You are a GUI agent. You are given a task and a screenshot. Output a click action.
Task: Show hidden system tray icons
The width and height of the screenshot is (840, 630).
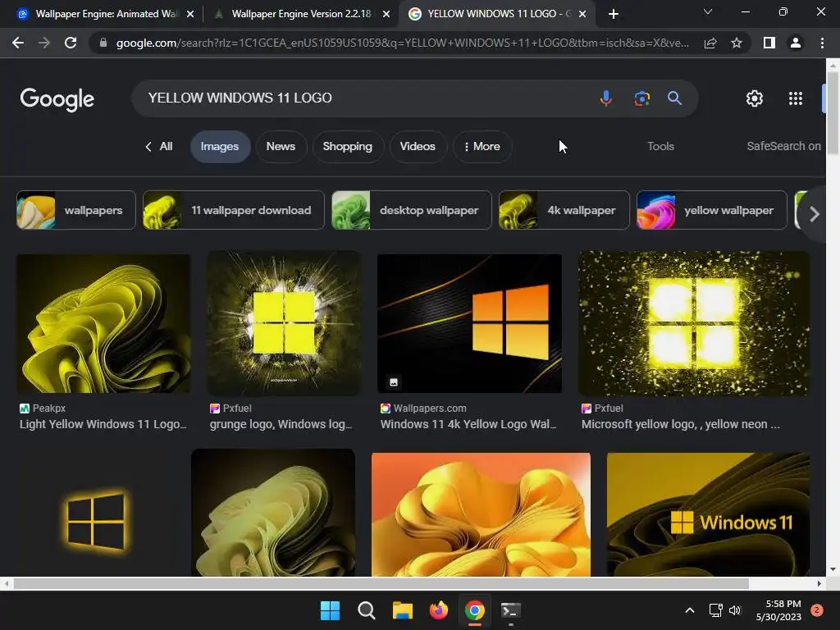pyautogui.click(x=690, y=610)
